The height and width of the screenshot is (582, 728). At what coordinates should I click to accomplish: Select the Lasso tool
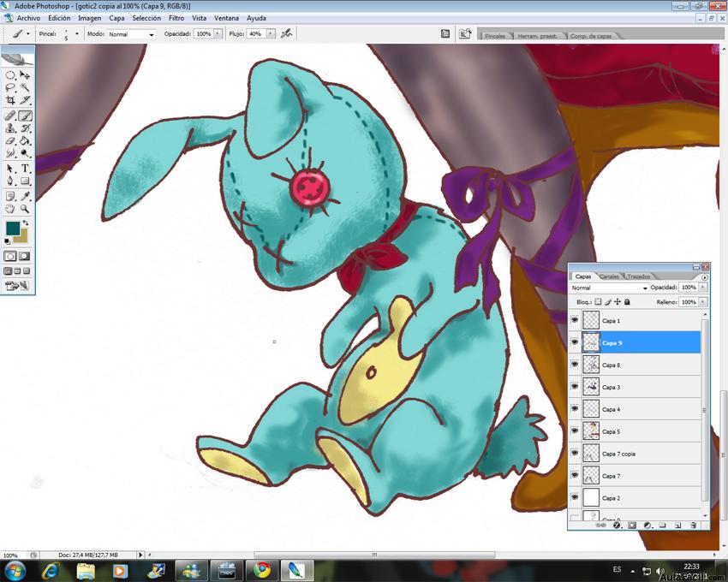coord(10,87)
